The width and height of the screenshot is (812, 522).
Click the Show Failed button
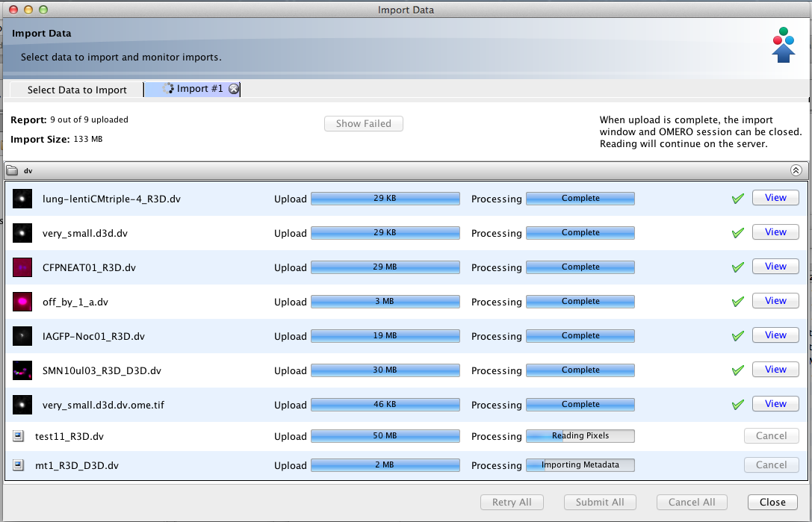click(363, 124)
